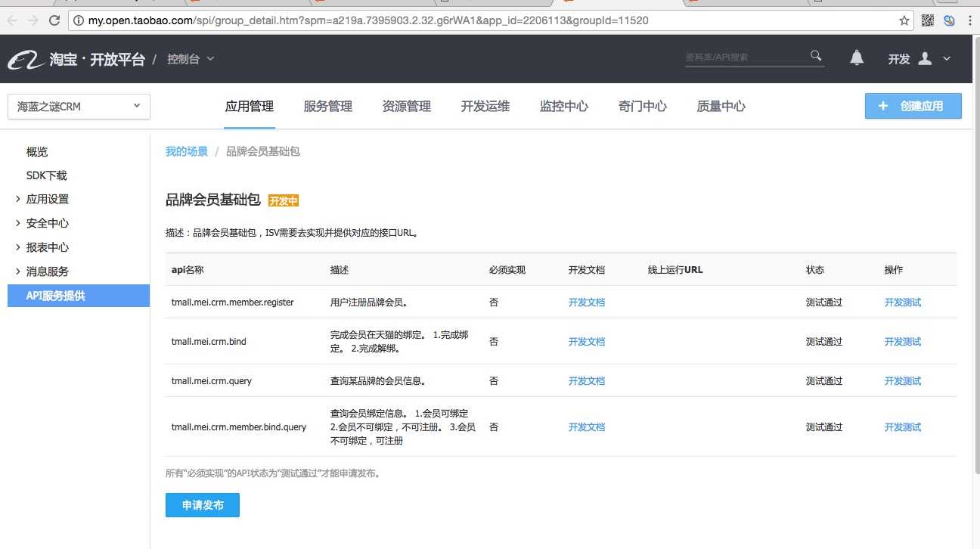This screenshot has height=549, width=980.
Task: Click the Taobao open platform logo
Action: tap(76, 59)
